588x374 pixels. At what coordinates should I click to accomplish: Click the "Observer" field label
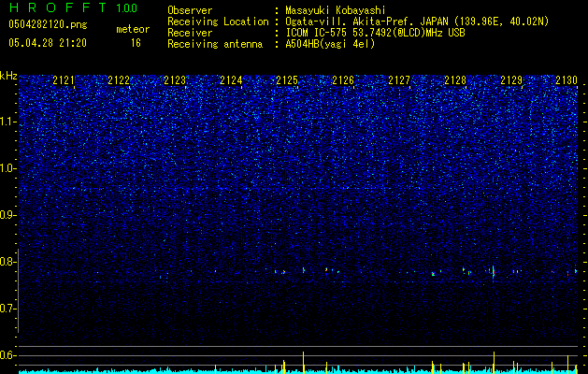point(190,10)
